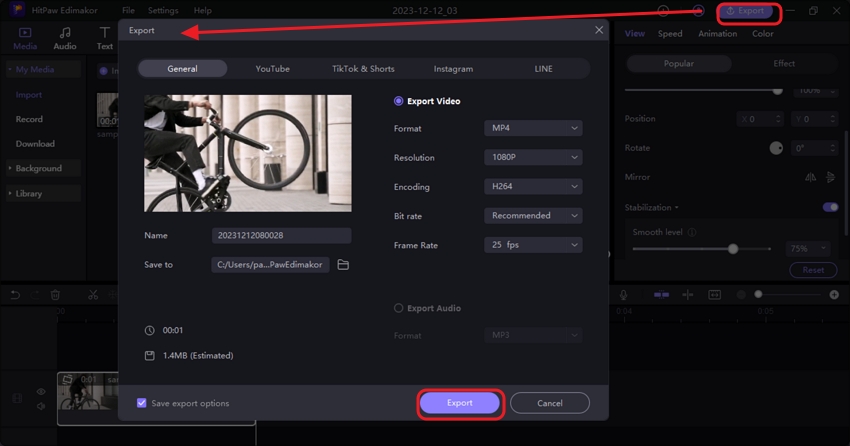
Task: Switch to the LINE export tab
Action: pos(544,69)
